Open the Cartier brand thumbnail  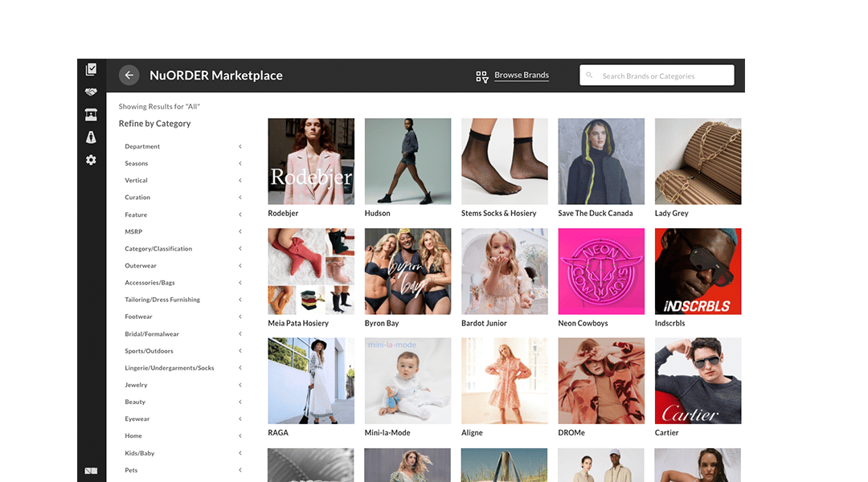[698, 381]
